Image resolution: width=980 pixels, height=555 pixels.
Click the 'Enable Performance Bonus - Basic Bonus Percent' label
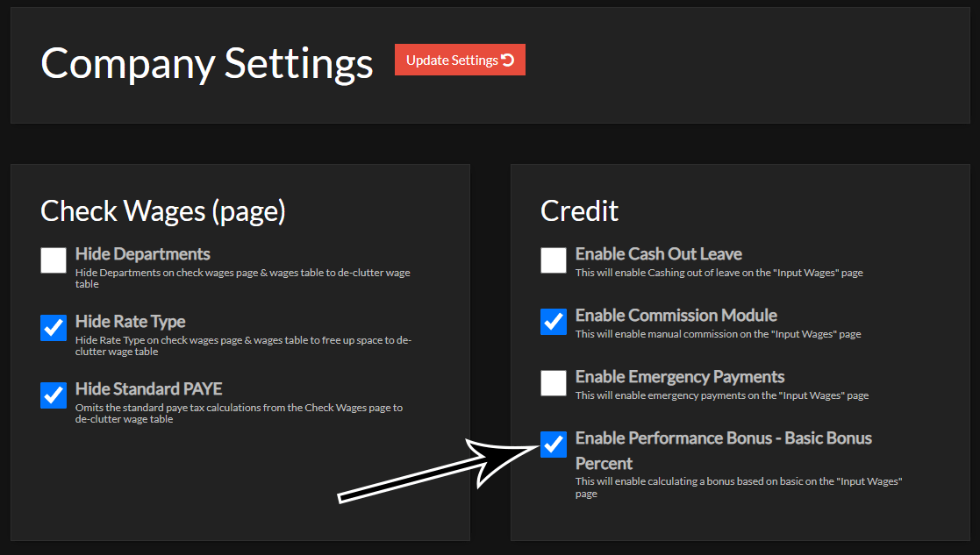(x=723, y=438)
